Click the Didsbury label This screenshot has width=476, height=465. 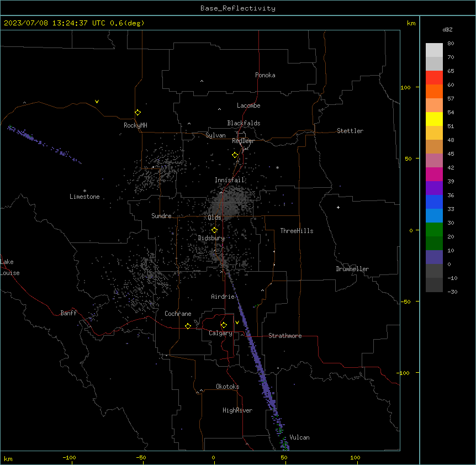[x=211, y=238]
